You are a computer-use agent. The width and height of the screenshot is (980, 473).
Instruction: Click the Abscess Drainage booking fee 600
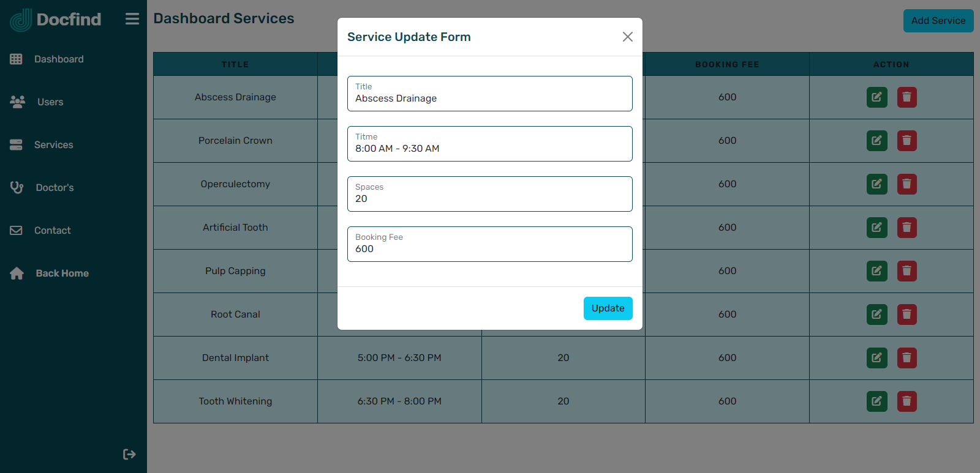727,97
